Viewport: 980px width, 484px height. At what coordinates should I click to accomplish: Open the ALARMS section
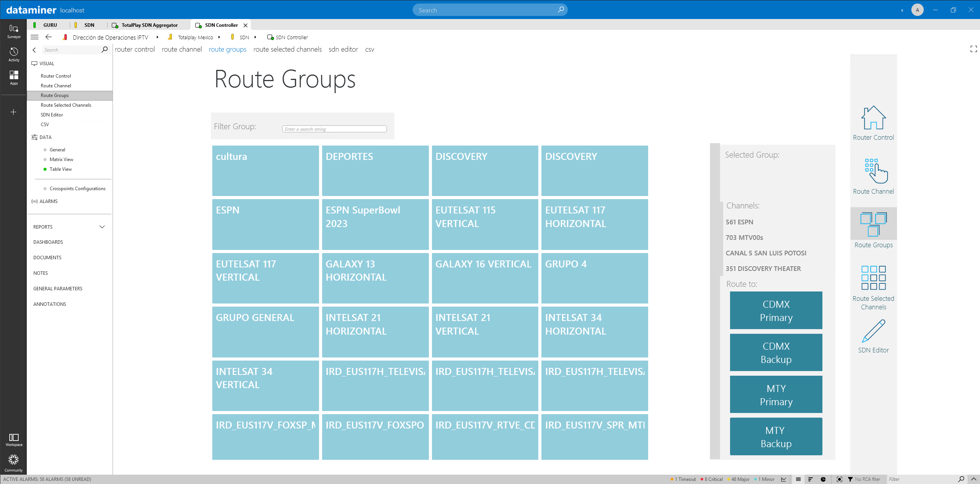[49, 201]
